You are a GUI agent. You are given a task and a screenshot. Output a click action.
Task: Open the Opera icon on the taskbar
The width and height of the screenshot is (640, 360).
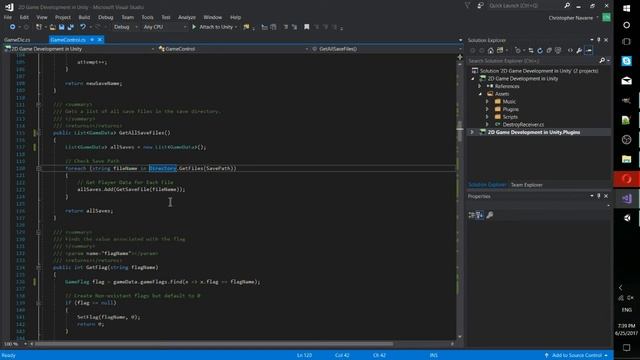[627, 179]
